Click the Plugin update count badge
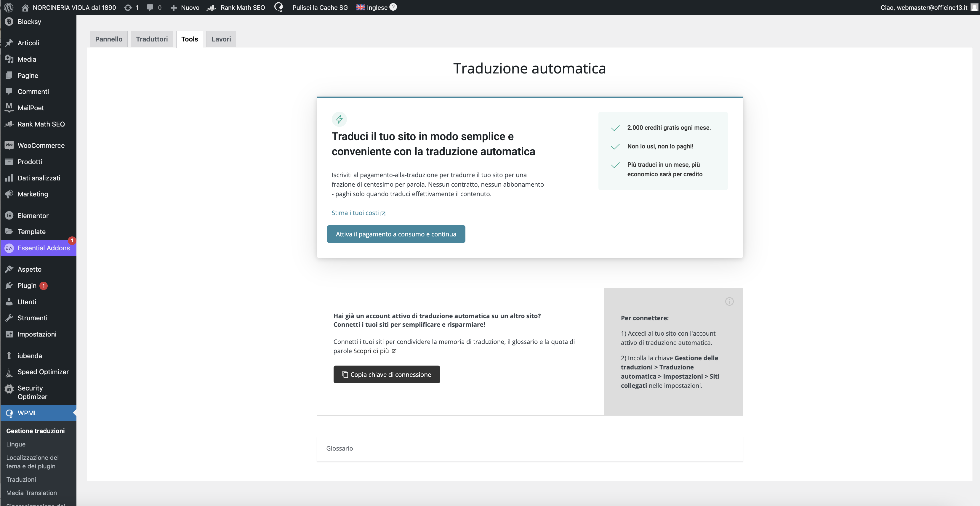980x506 pixels. pos(43,286)
